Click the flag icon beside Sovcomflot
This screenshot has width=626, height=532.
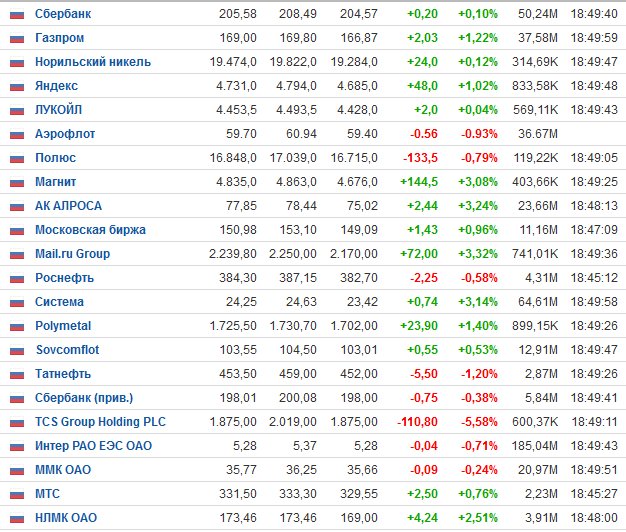(x=17, y=350)
